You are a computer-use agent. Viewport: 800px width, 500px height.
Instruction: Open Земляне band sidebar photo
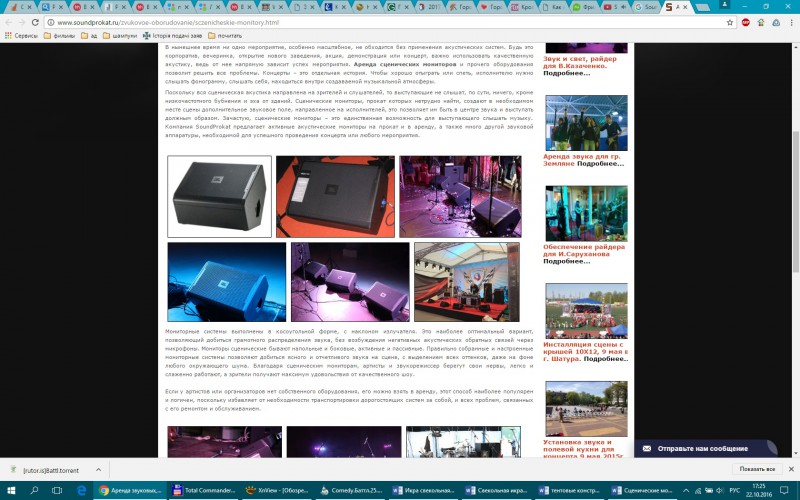(586, 122)
